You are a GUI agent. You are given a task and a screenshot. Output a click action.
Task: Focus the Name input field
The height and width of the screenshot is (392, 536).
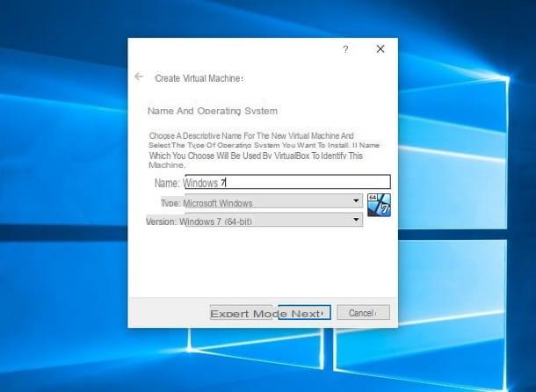[x=287, y=182]
